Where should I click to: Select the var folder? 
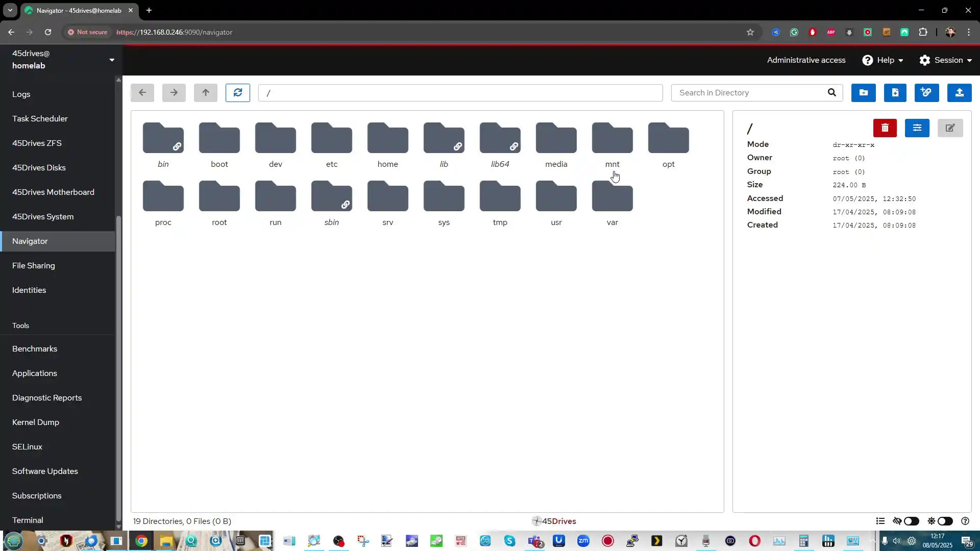[x=612, y=203]
